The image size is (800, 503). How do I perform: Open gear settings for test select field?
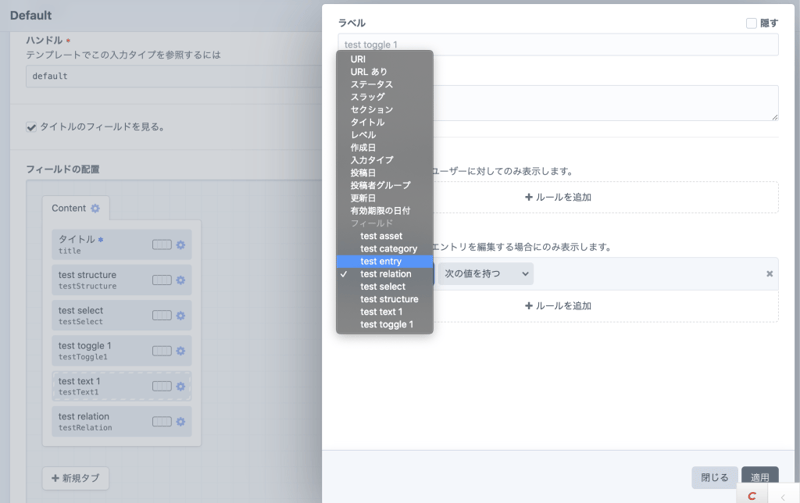(181, 316)
